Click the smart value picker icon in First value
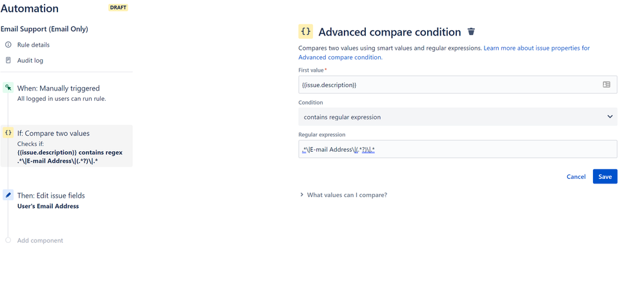The width and height of the screenshot is (644, 292). point(607,85)
